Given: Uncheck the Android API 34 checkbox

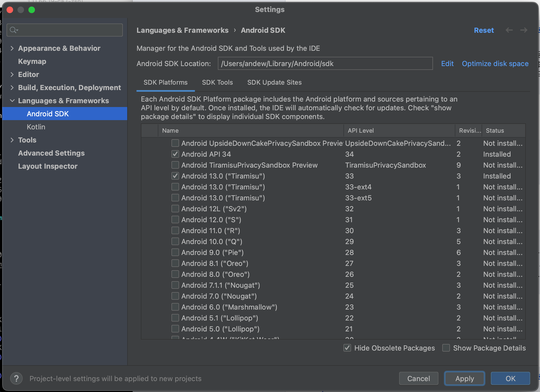Looking at the screenshot, I should [x=175, y=154].
